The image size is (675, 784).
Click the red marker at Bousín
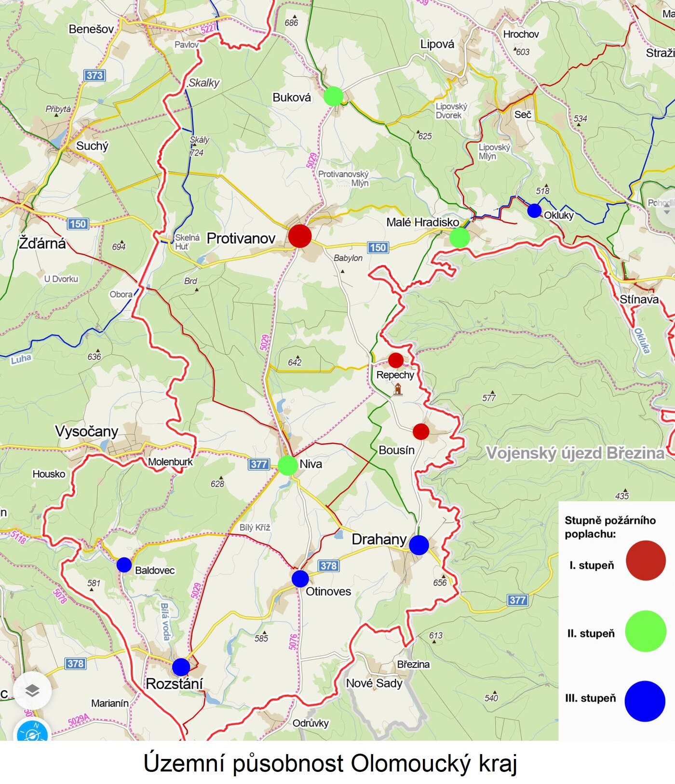(421, 432)
